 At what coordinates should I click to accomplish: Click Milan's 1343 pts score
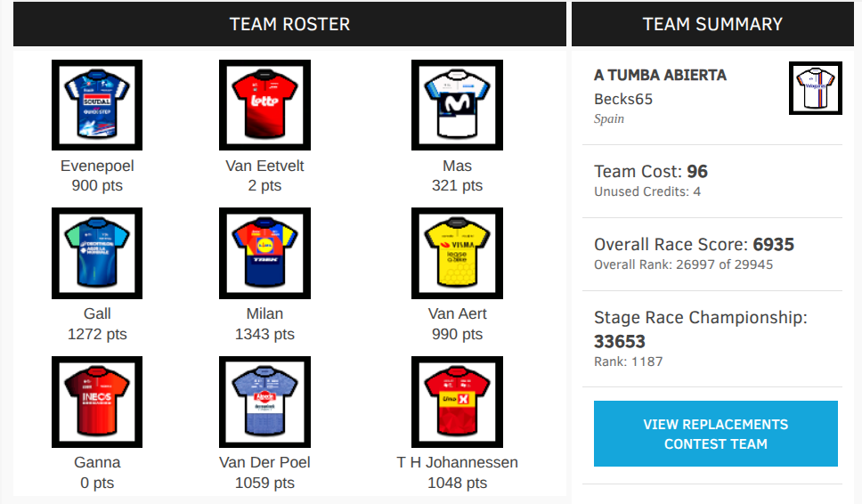tap(264, 334)
